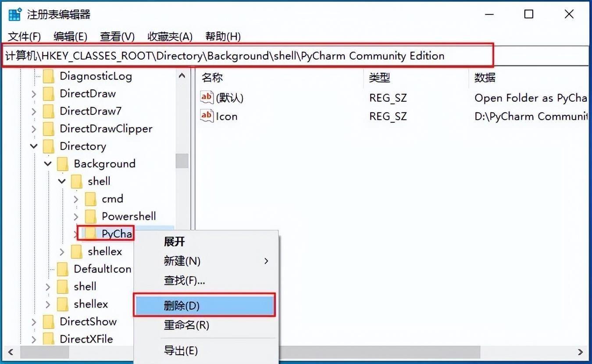Select the DefaultIcon folder icon
The image size is (592, 364).
pyautogui.click(x=63, y=269)
